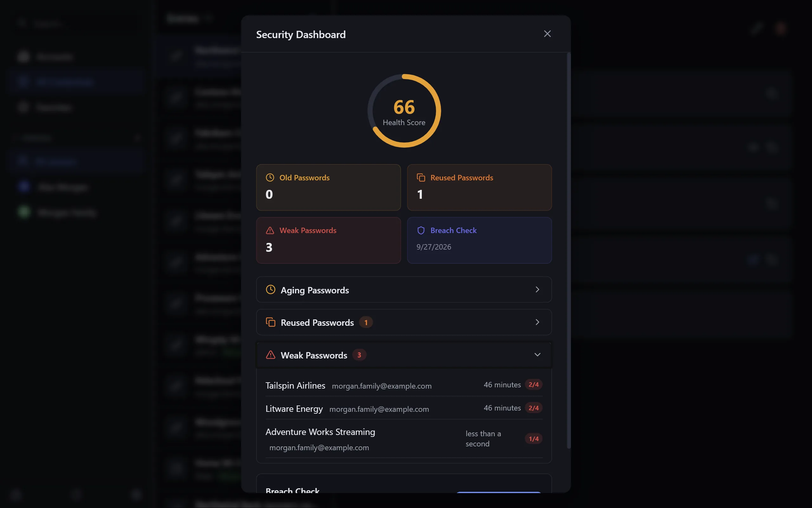Click the clock icon in Old Passwords card
The image size is (812, 508).
point(270,177)
